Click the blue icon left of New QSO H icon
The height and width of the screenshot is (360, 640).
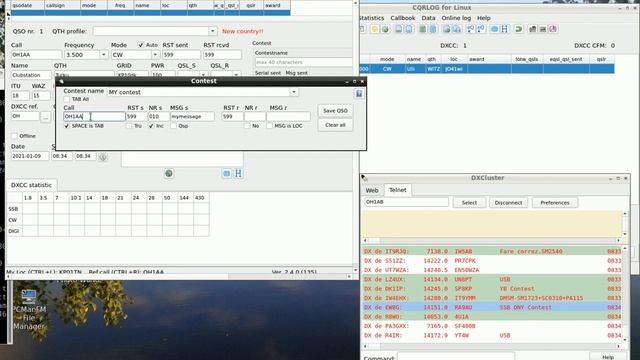click(227, 173)
